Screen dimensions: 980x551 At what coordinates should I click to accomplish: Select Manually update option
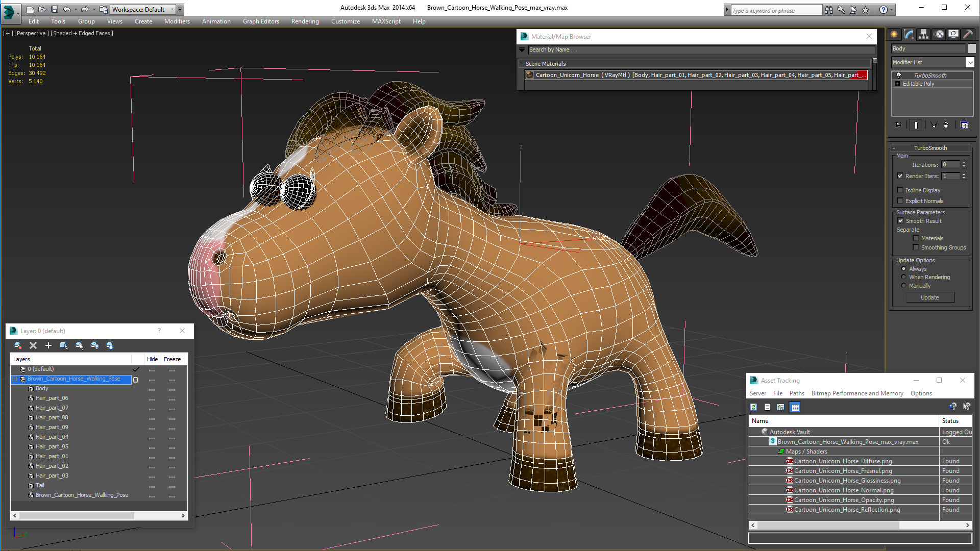(903, 286)
